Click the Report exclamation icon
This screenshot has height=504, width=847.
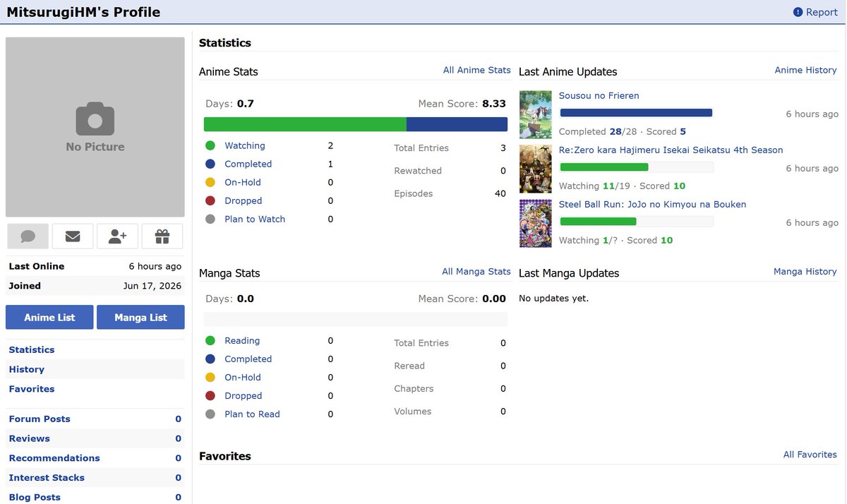click(798, 12)
